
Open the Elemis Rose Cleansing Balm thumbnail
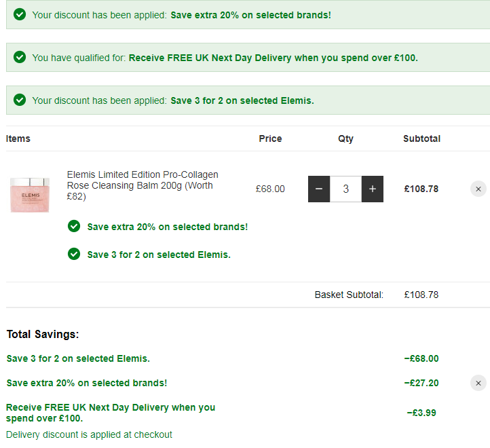[30, 195]
